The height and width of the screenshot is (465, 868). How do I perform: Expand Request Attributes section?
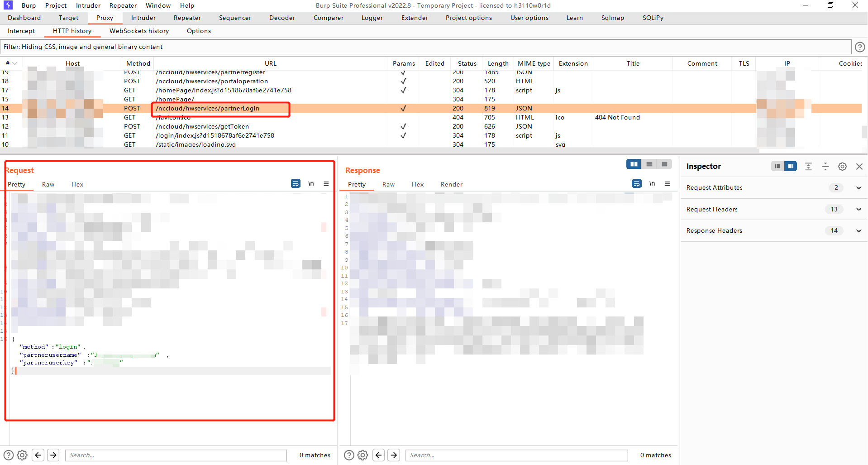[858, 187]
